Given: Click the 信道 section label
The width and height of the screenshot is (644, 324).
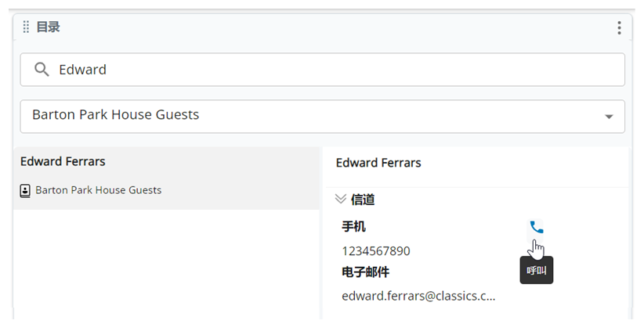Looking at the screenshot, I should [363, 200].
